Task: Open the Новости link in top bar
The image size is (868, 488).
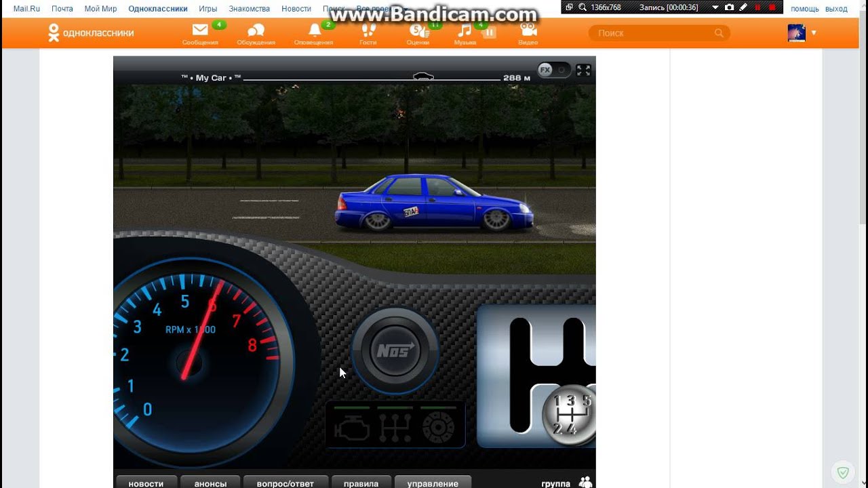Action: pyautogui.click(x=296, y=9)
